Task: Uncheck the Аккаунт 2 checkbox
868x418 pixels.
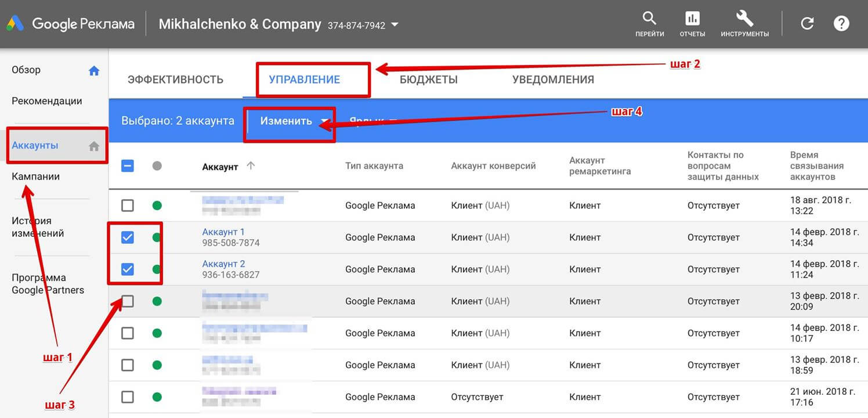Action: [x=128, y=269]
